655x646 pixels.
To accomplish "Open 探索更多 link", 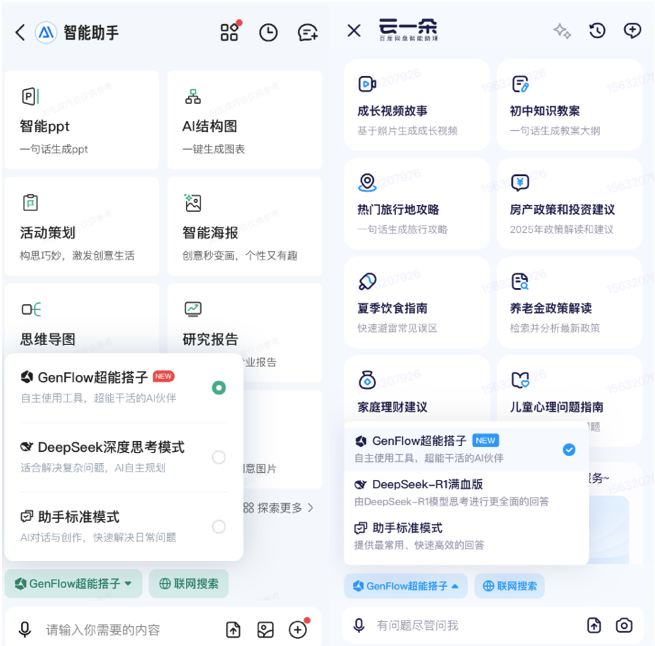I will click(x=278, y=508).
